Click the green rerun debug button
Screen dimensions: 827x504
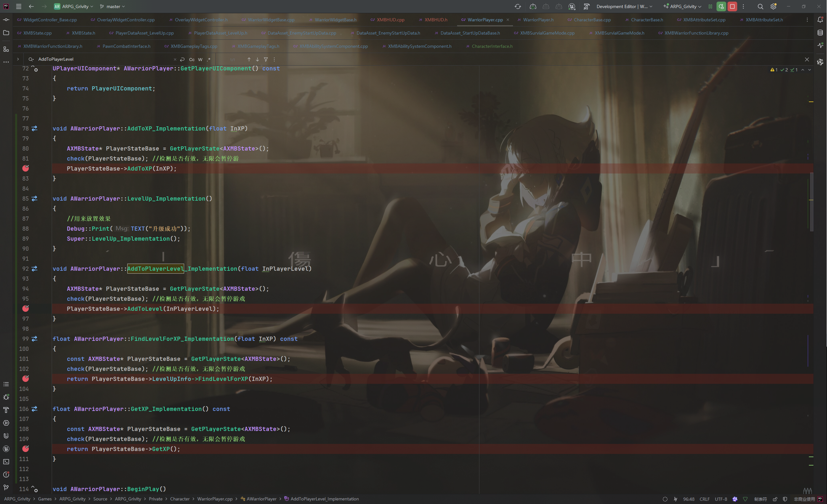click(x=721, y=6)
